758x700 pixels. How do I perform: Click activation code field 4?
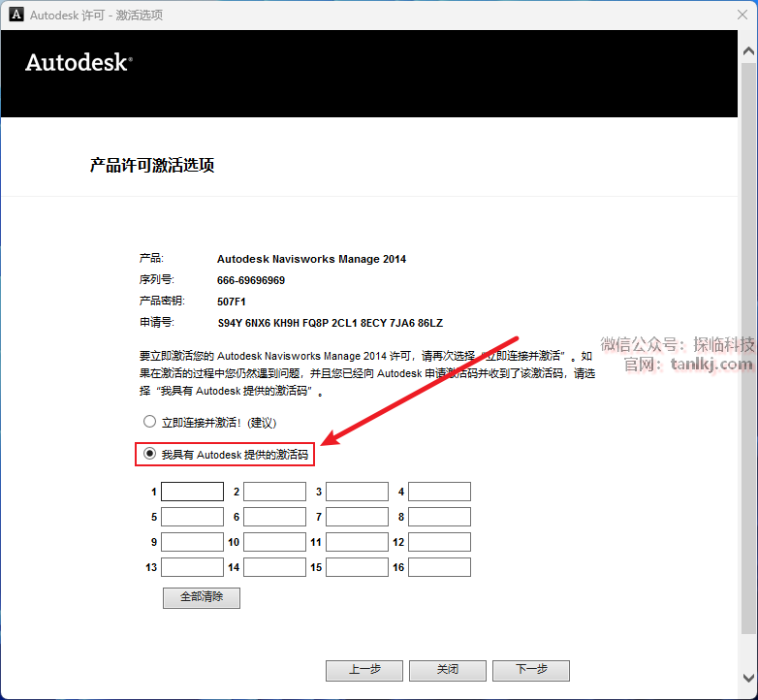coord(439,492)
